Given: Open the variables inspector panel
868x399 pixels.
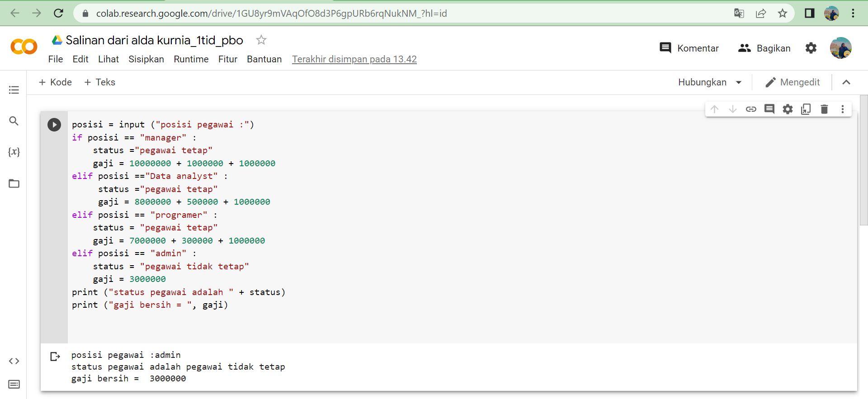Looking at the screenshot, I should pyautogui.click(x=14, y=152).
